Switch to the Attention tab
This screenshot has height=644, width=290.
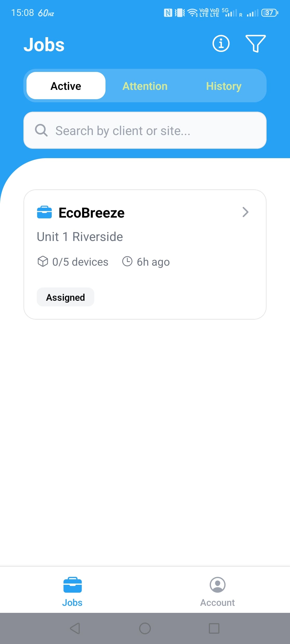[145, 86]
